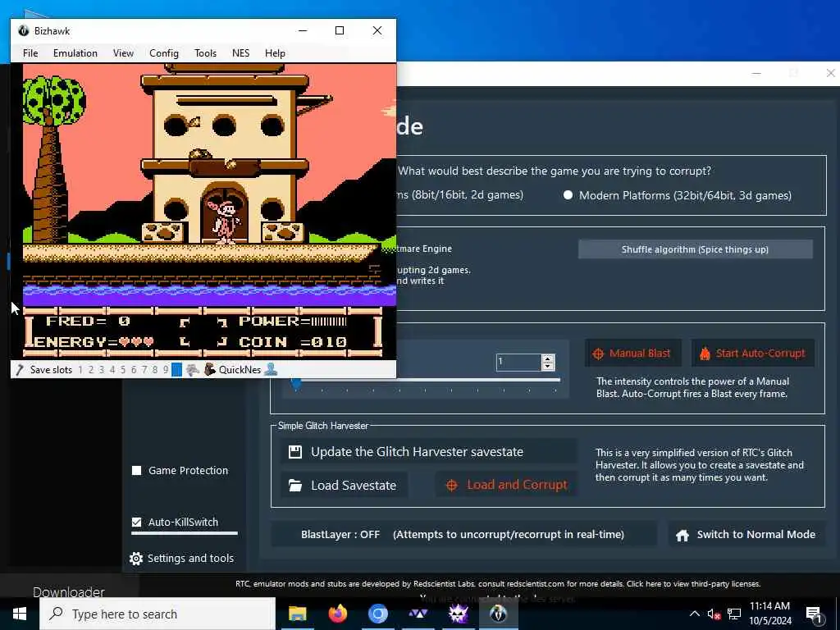Open Settings and tools
Viewport: 840px width, 630px height.
pyautogui.click(x=181, y=558)
